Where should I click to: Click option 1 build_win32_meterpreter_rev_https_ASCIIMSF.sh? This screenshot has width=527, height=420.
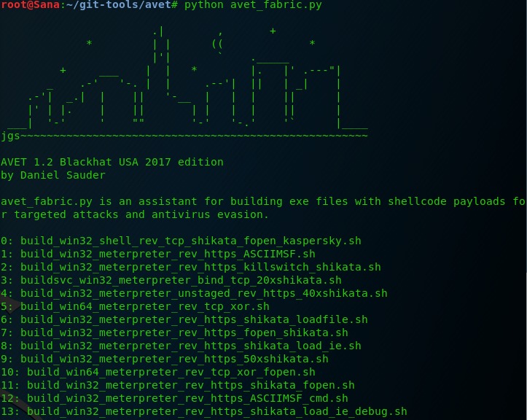(x=158, y=254)
